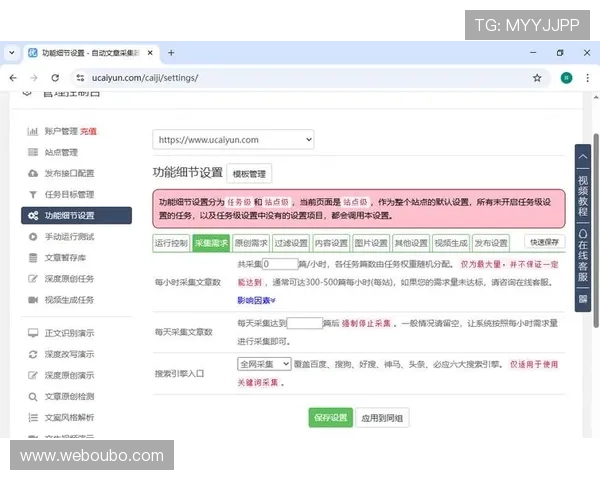Collapse the side panel with the up arrow
The image size is (600, 480).
(x=582, y=157)
